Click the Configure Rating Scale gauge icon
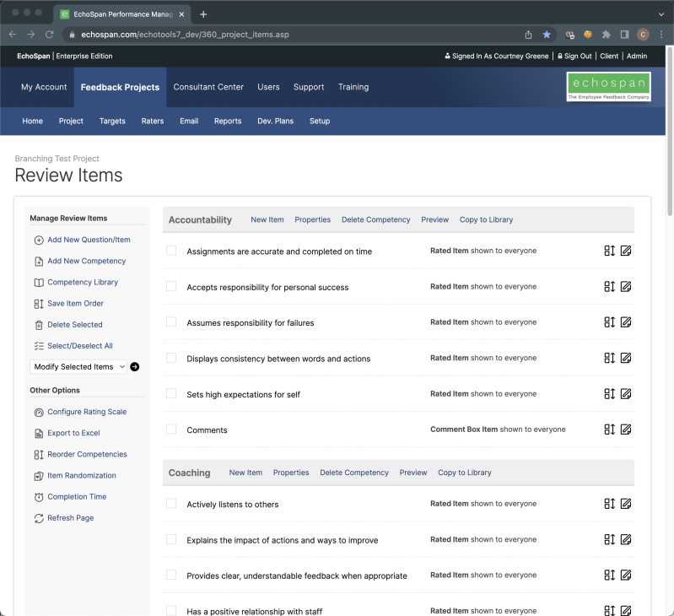Image resolution: width=674 pixels, height=616 pixels. coord(39,412)
